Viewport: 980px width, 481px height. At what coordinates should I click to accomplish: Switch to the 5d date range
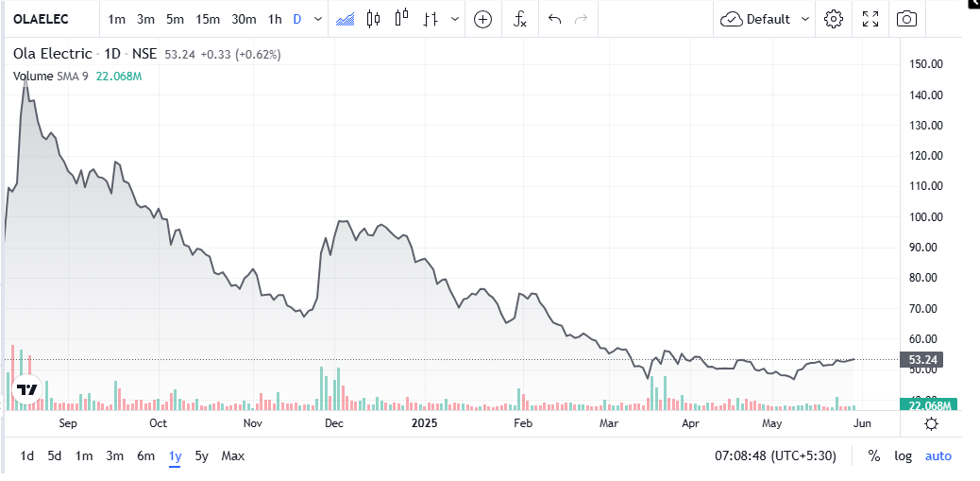pos(55,456)
